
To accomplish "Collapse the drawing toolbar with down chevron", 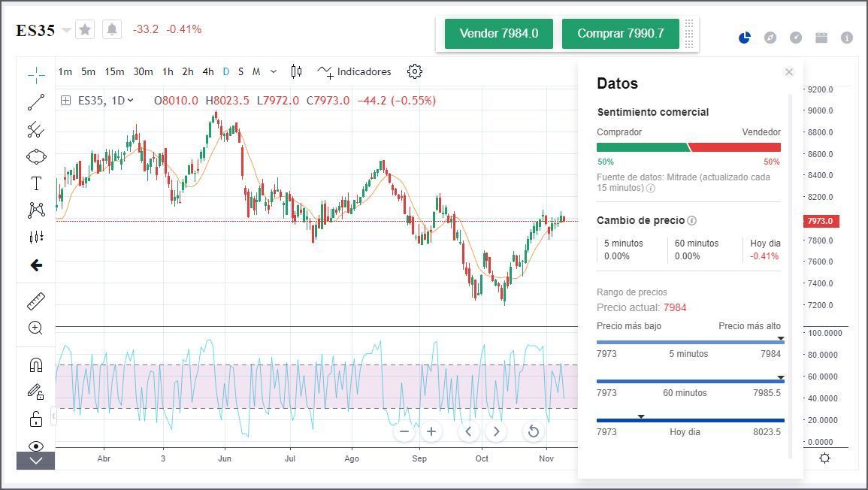I will click(35, 461).
